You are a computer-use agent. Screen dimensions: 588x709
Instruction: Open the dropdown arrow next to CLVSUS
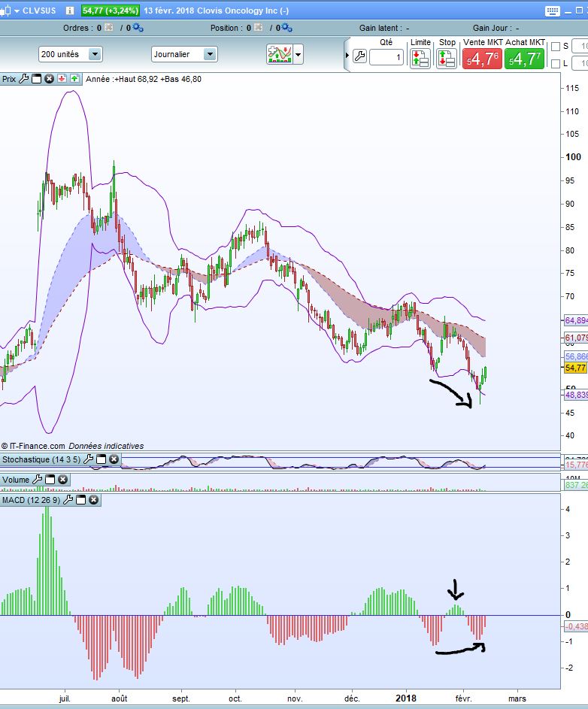coord(17,11)
